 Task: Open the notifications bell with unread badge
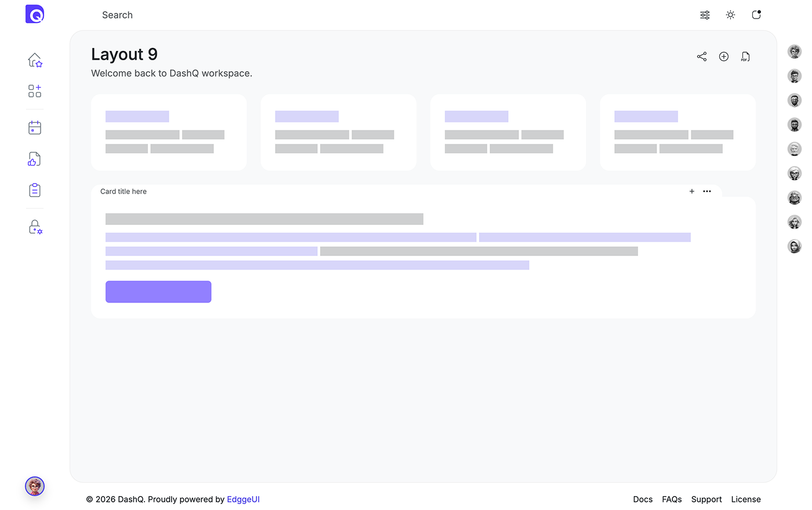756,14
